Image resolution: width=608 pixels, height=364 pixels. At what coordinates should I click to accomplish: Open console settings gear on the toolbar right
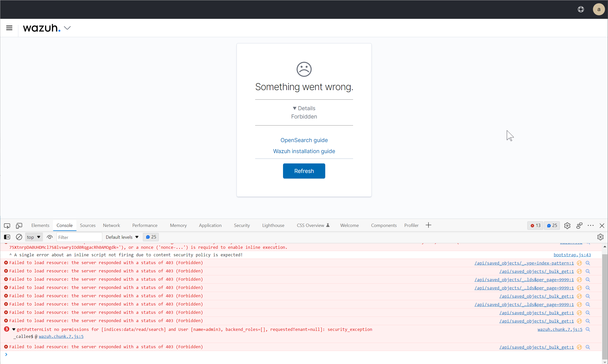(x=600, y=237)
